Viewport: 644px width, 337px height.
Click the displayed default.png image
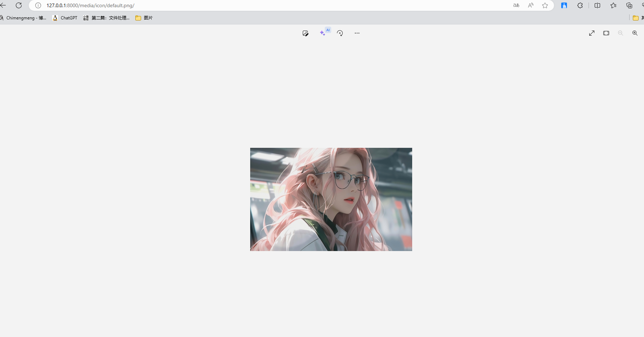click(331, 199)
